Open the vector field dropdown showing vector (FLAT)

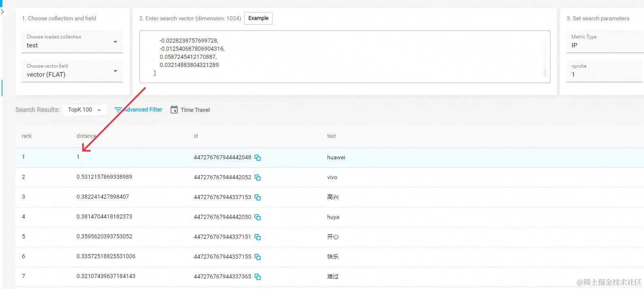point(73,71)
